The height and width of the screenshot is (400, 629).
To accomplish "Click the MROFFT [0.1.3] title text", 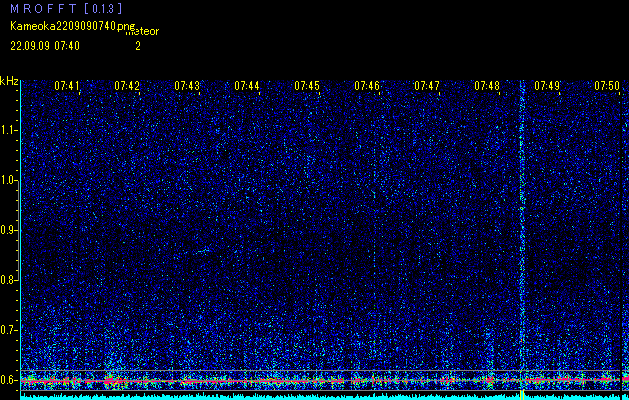I will pyautogui.click(x=66, y=8).
